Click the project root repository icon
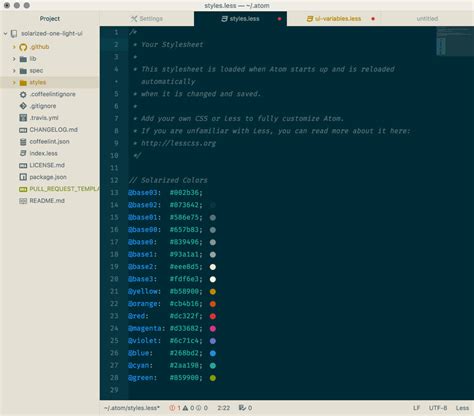The image size is (474, 416). 14,34
